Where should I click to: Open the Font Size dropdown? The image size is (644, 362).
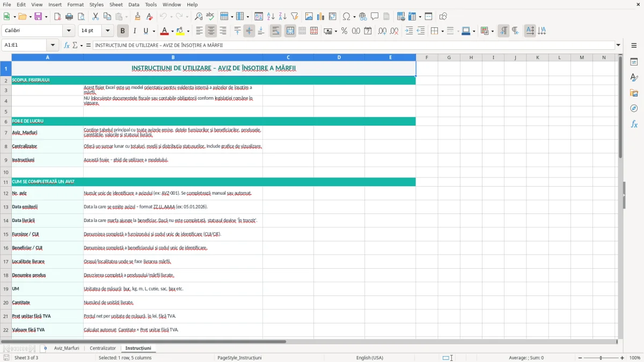(x=108, y=31)
